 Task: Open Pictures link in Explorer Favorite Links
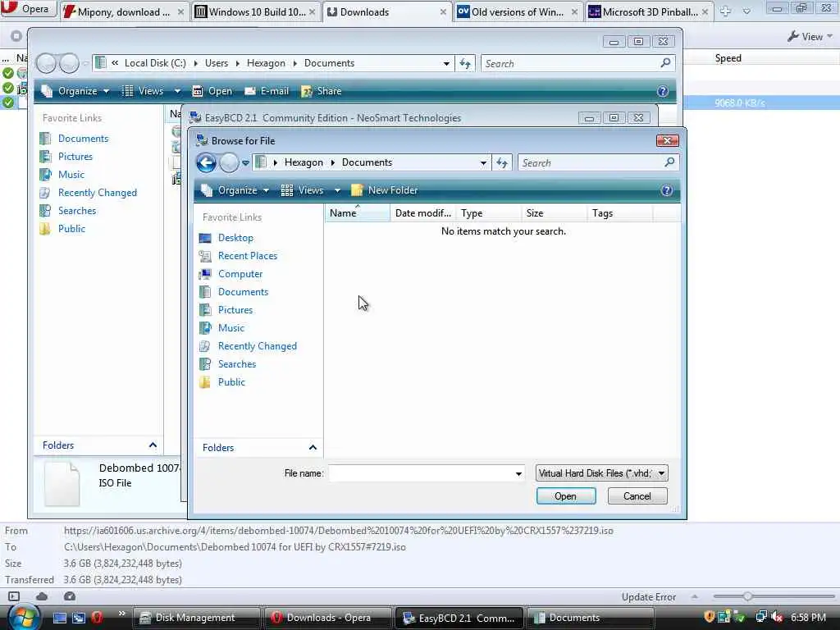[75, 157]
